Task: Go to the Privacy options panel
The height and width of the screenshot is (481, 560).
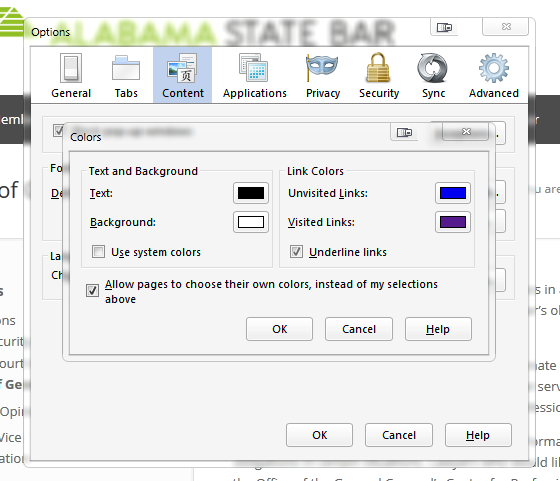Action: 322,76
